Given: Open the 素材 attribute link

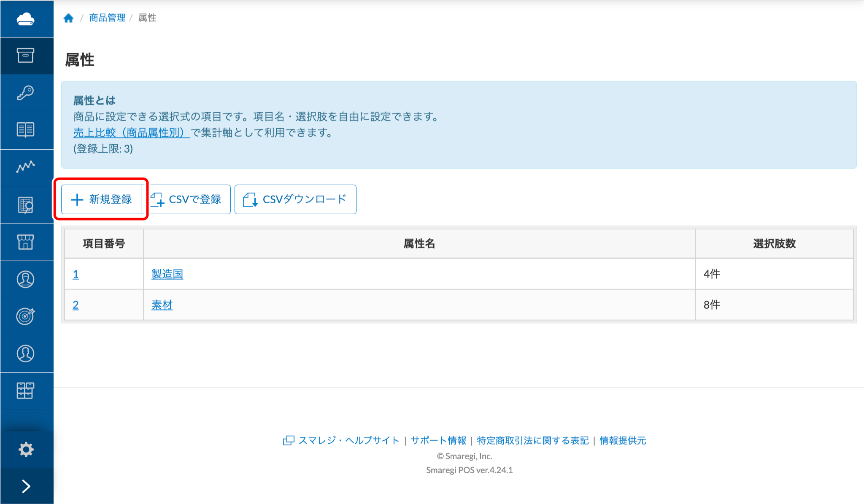Looking at the screenshot, I should (x=162, y=305).
